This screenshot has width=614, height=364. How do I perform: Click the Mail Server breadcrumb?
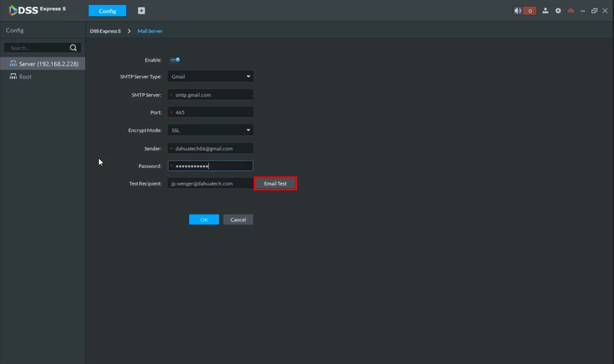150,31
